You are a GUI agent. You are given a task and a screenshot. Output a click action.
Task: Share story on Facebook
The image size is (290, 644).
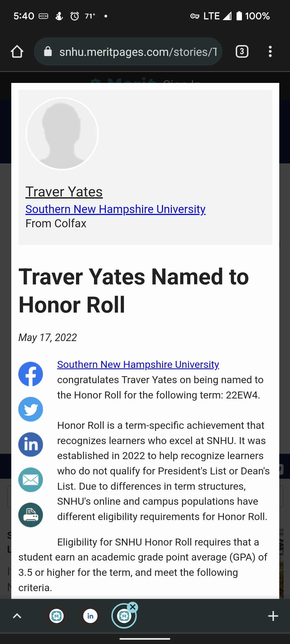[x=31, y=374]
